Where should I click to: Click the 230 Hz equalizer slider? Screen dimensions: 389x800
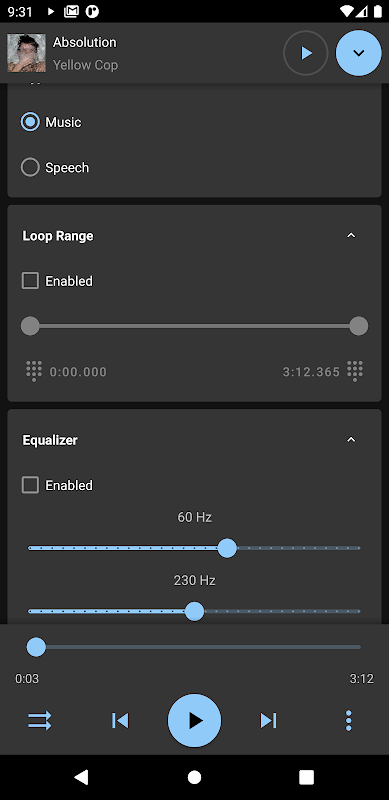coord(194,611)
